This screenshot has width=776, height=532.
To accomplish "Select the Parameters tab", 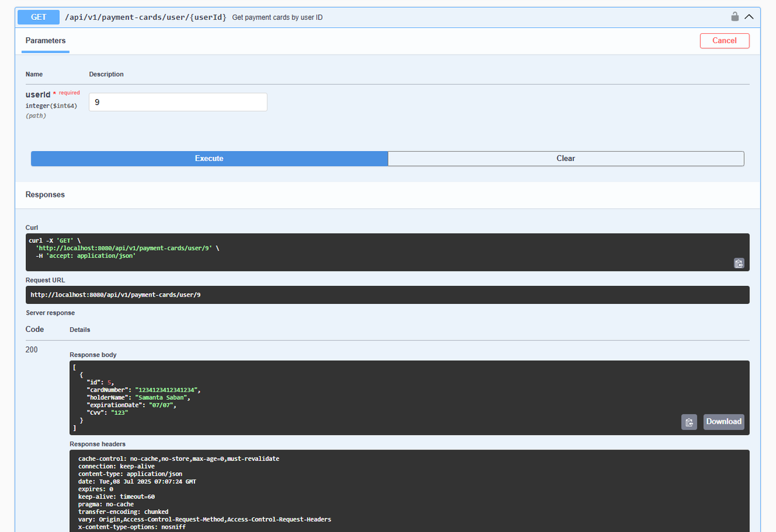I will click(x=45, y=41).
